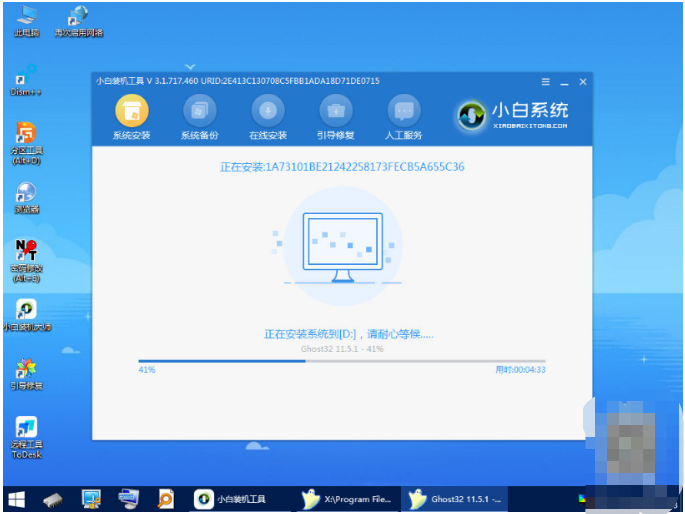Screen dimensions: 685x514
Task: Launch 远程工具 ToDesk desktop icon
Action: tap(27, 437)
